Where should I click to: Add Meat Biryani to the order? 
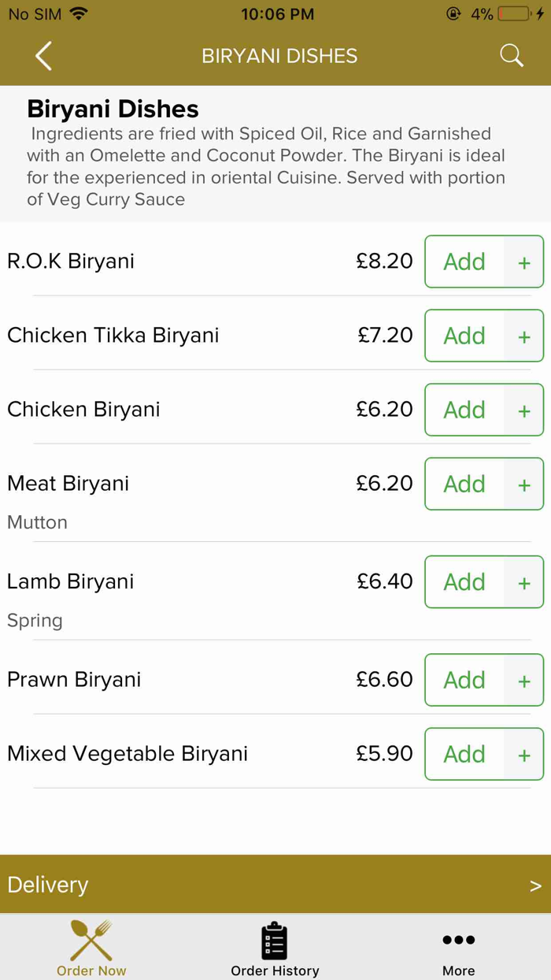(x=464, y=484)
